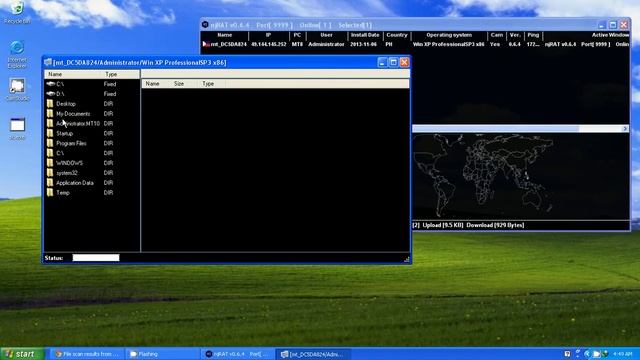The height and width of the screenshot is (360, 640).
Task: Select the C:\ fixed drive icon
Action: point(51,84)
